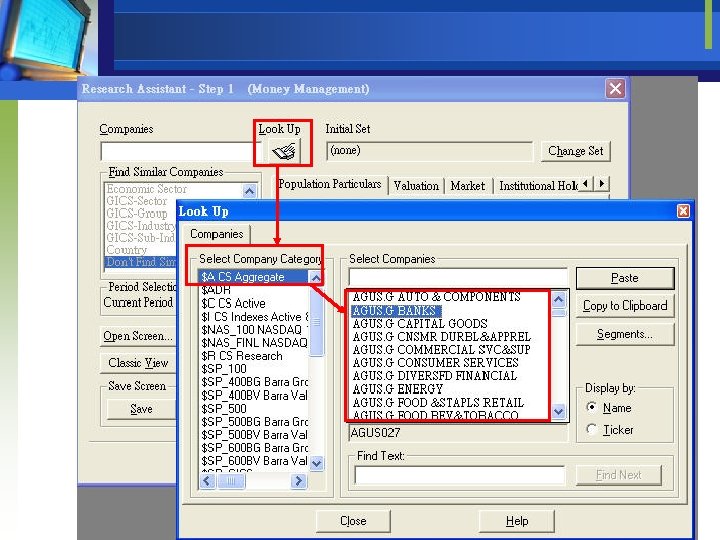The image size is (720, 540).
Task: Switch to the Population Particulars tab
Action: pyautogui.click(x=330, y=184)
